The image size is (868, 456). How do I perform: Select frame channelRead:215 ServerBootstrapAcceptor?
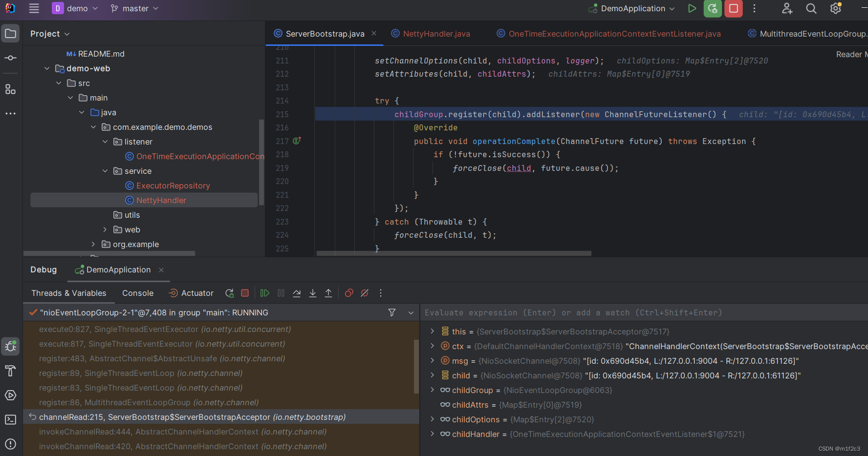coord(221,417)
